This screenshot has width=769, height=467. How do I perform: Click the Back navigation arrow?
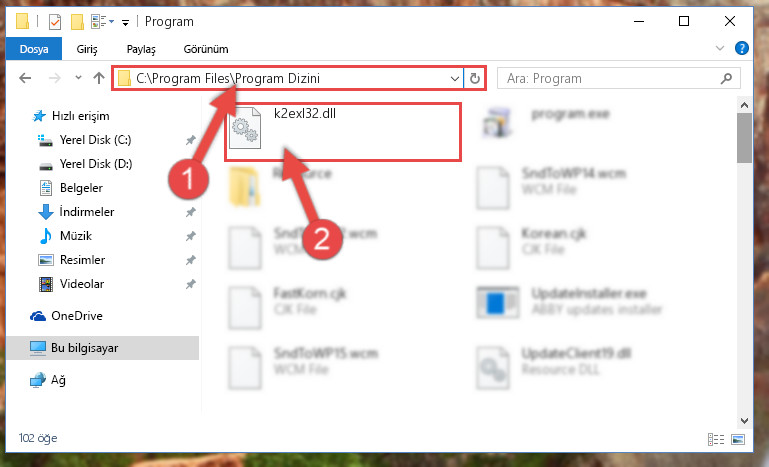[25, 78]
